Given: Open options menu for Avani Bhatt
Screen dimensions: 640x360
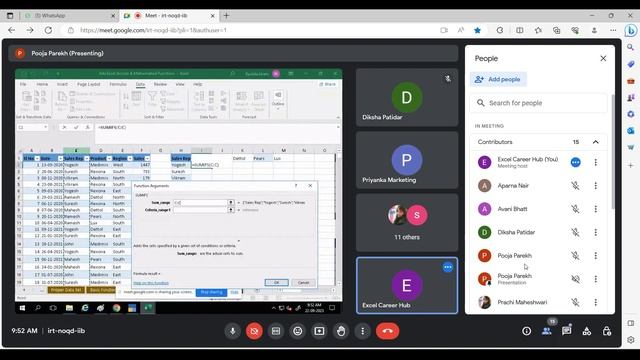Looking at the screenshot, I should [x=596, y=209].
